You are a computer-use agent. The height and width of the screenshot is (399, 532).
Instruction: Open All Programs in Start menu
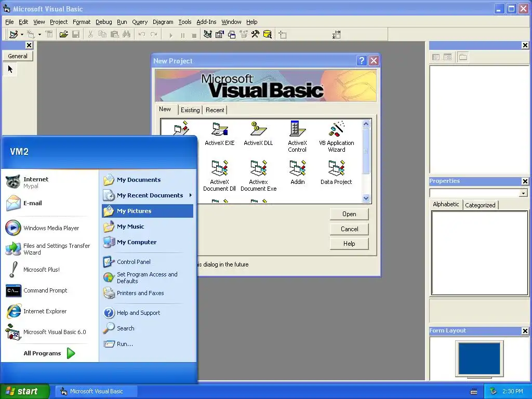coord(49,353)
